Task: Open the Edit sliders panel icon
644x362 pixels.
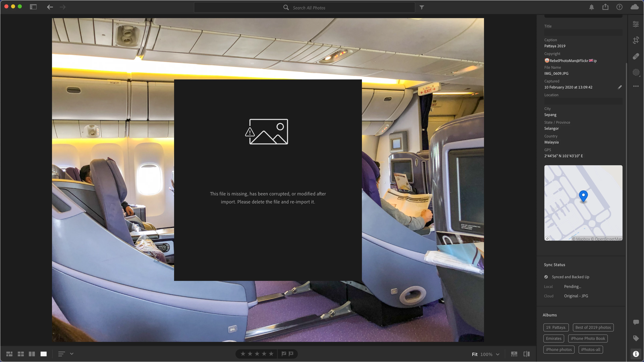Action: (x=635, y=24)
